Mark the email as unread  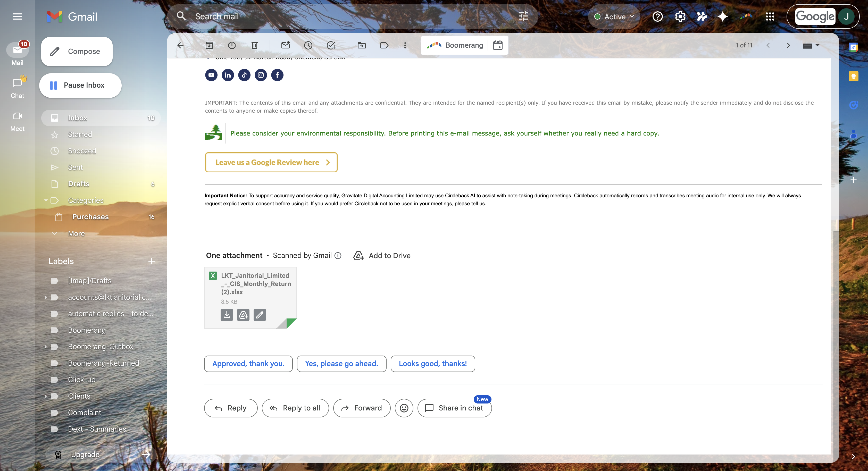tap(285, 45)
